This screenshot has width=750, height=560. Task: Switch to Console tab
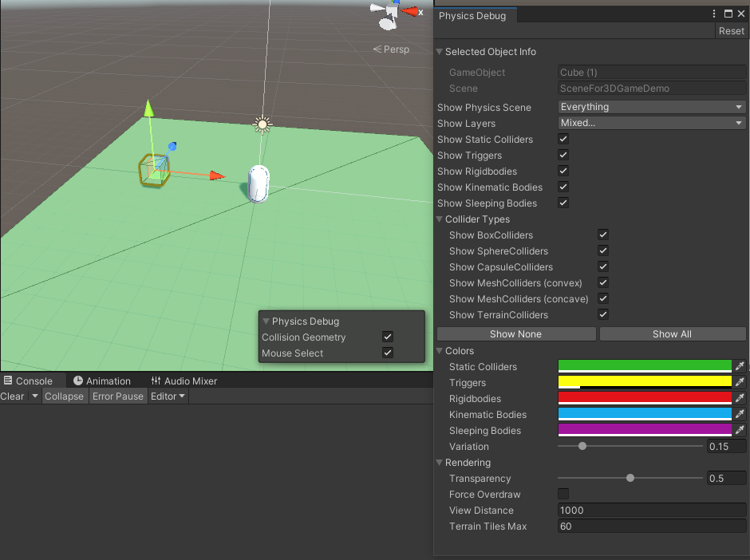(28, 381)
